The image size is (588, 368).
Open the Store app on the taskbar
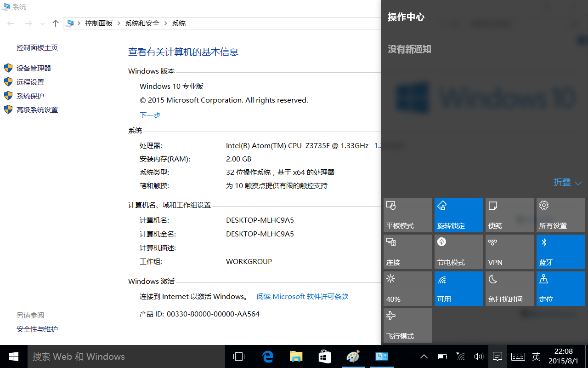[x=324, y=356]
